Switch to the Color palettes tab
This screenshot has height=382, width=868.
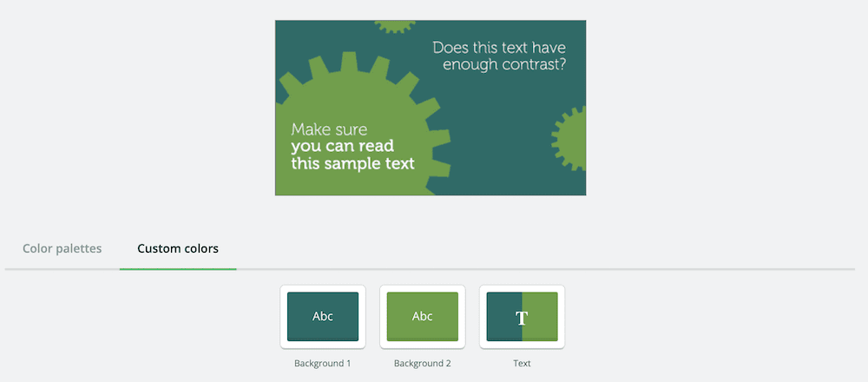click(x=62, y=249)
